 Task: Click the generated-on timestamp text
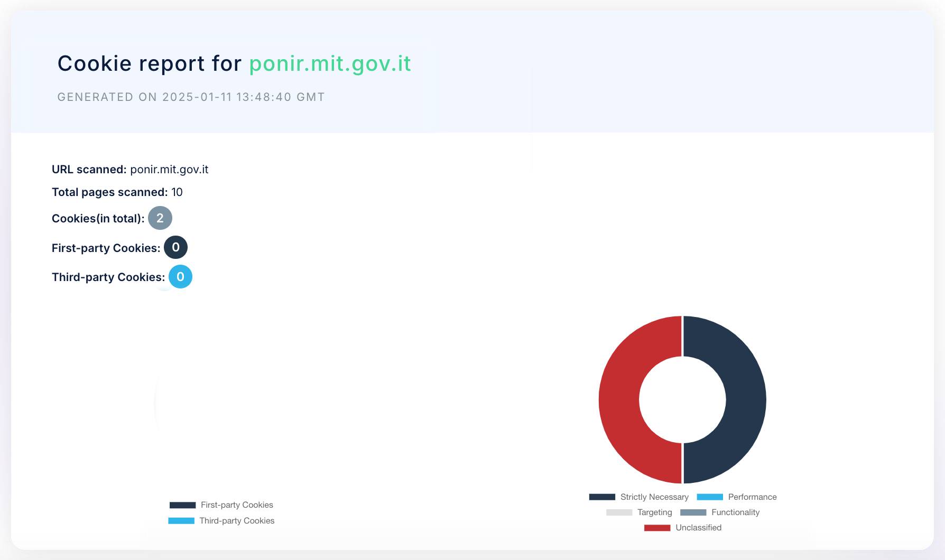(191, 97)
